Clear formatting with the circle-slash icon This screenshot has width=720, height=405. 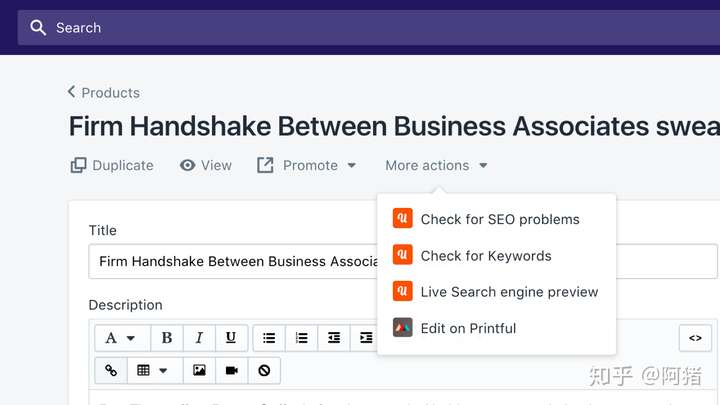[x=264, y=370]
